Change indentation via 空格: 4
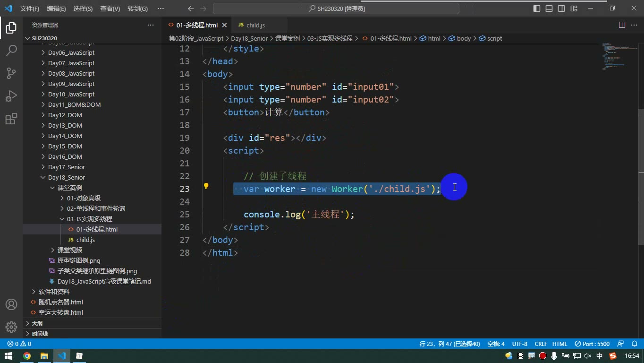The image size is (644, 363). point(496,344)
